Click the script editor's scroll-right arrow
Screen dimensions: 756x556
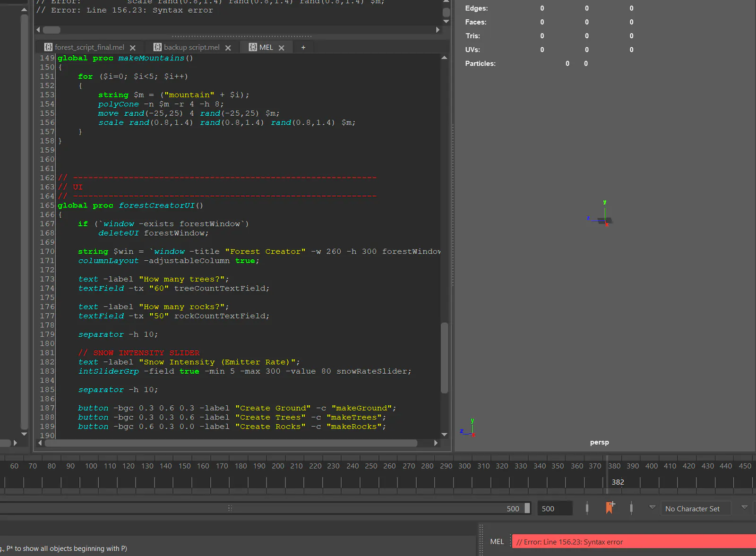click(436, 443)
